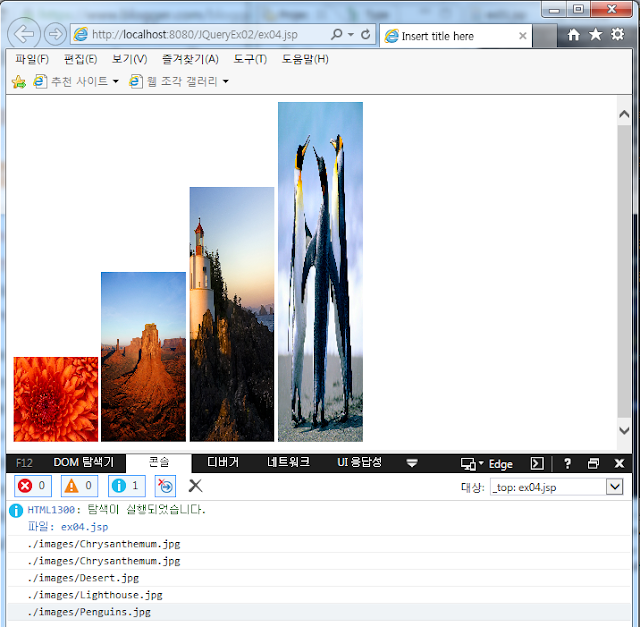
Task: Select the 'Insert title here' tab
Action: 456,36
